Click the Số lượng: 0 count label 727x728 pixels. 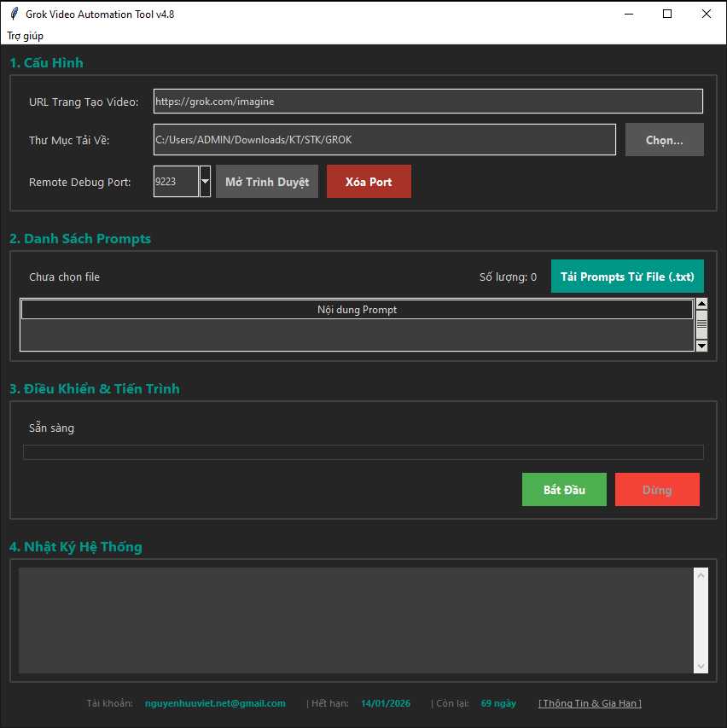(508, 277)
